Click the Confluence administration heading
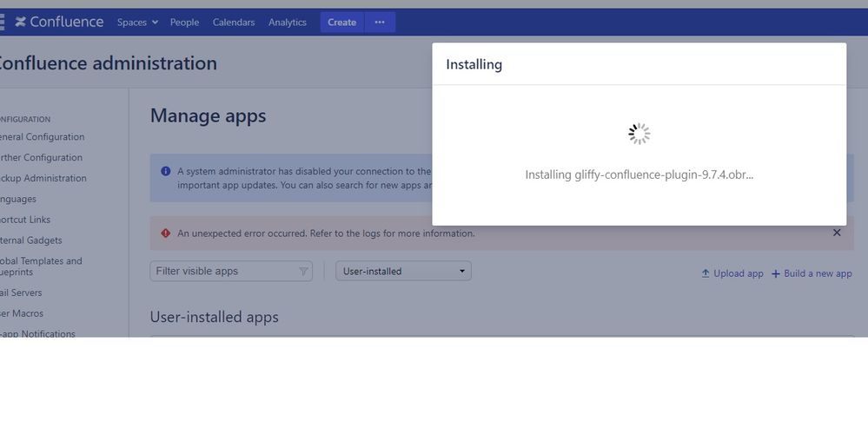This screenshot has width=868, height=447. [x=109, y=63]
